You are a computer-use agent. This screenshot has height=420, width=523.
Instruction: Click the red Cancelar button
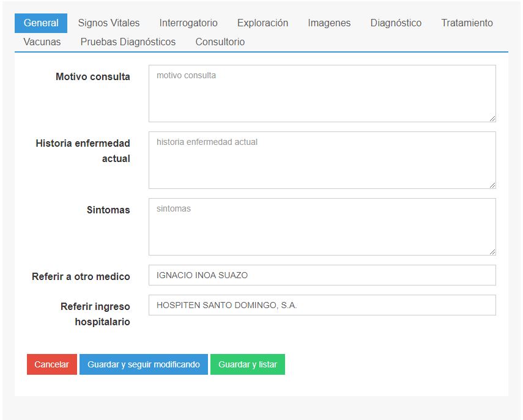[52, 364]
